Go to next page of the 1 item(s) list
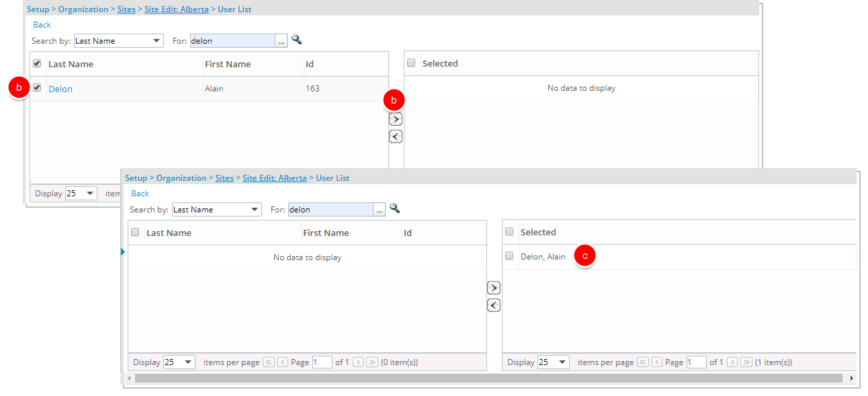 [x=732, y=362]
